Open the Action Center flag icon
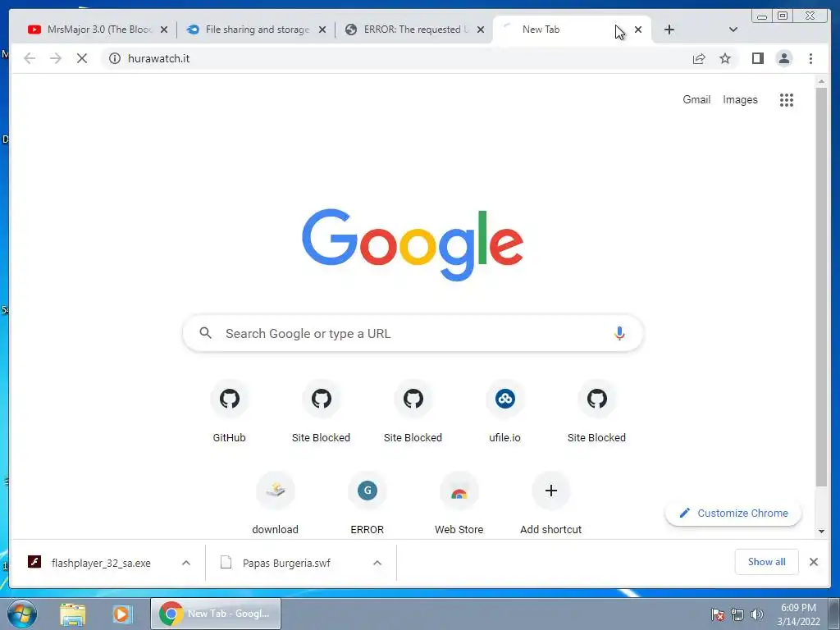This screenshot has width=840, height=630. click(x=717, y=614)
